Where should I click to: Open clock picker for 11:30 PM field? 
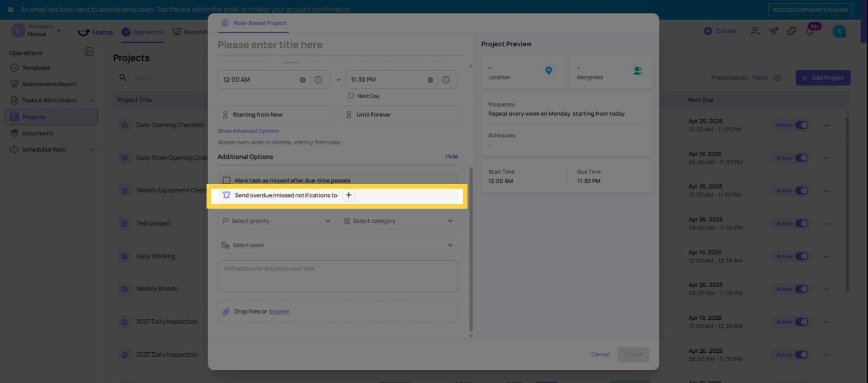446,80
